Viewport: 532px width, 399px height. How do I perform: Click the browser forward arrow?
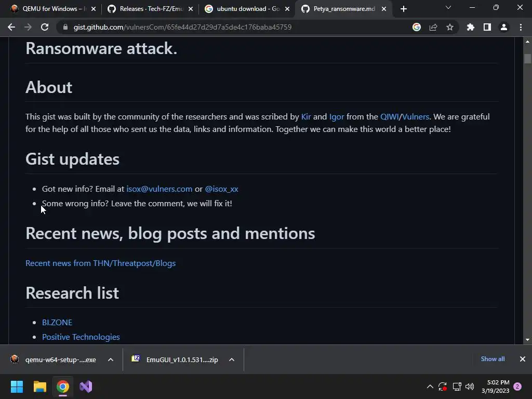pos(28,27)
